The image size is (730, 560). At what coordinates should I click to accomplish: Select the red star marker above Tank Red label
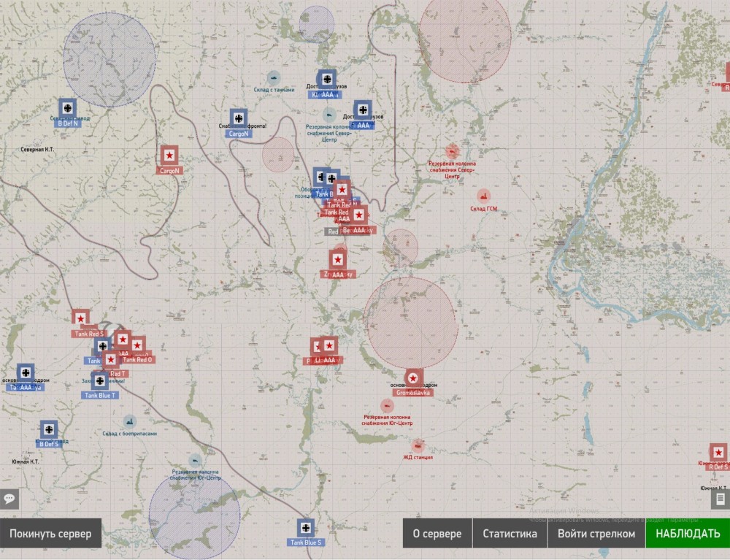[x=342, y=189]
